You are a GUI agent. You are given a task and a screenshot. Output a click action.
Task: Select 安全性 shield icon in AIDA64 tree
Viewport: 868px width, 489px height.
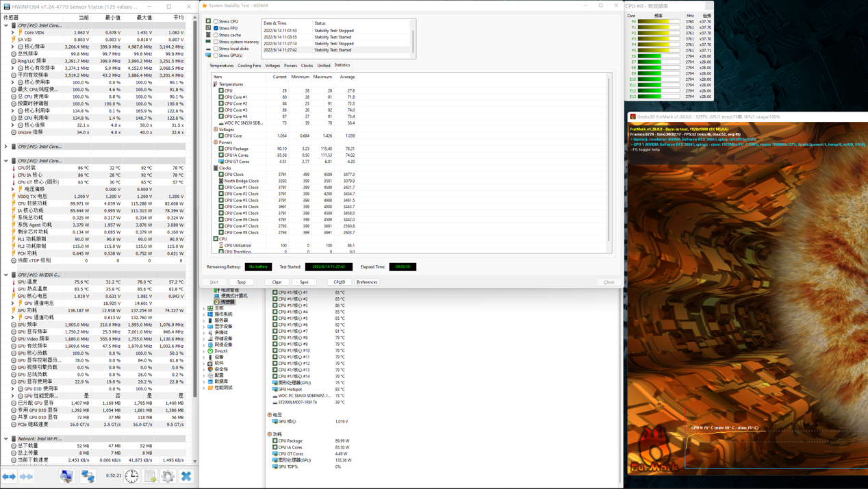[x=210, y=369]
